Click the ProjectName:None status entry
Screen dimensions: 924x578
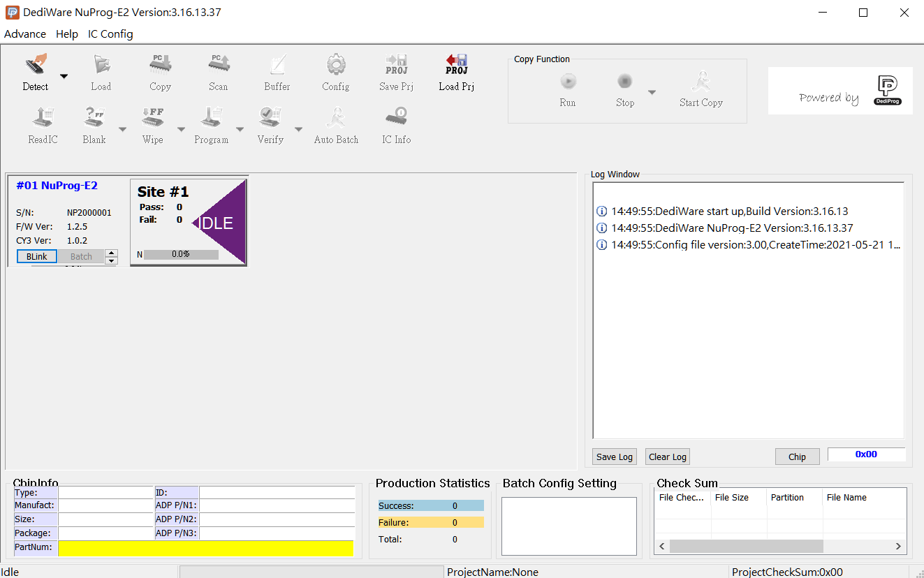[493, 572]
